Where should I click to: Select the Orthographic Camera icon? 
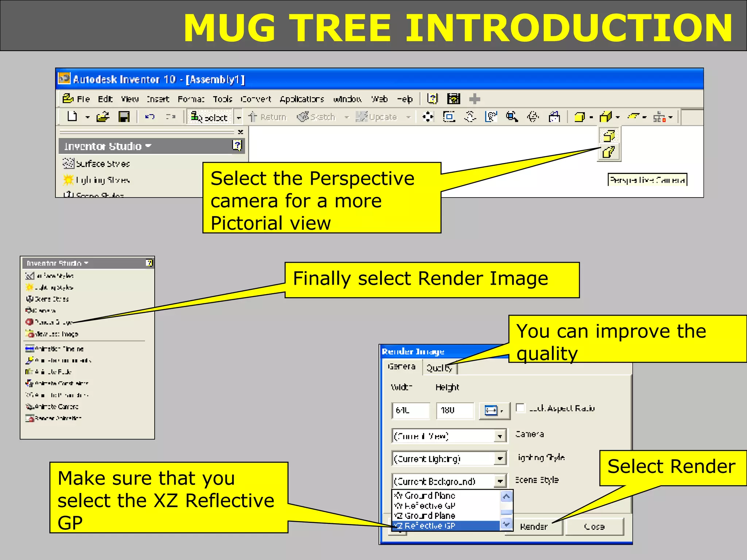tap(608, 136)
